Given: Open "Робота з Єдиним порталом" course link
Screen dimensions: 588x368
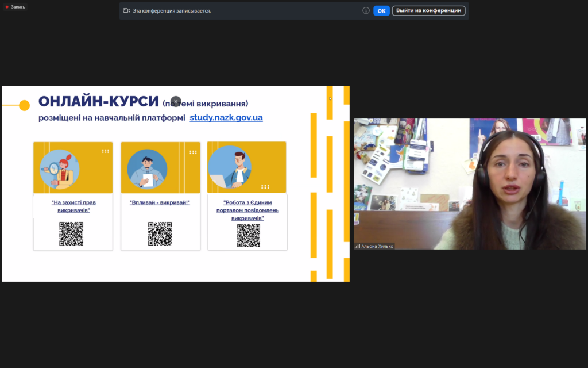Looking at the screenshot, I should (x=247, y=210).
